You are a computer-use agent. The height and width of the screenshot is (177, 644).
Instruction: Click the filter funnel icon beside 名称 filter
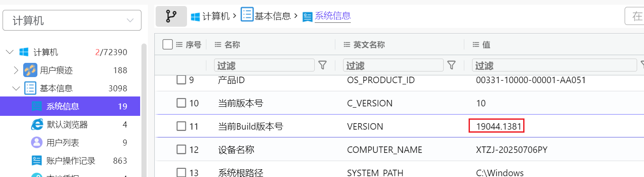[322, 65]
